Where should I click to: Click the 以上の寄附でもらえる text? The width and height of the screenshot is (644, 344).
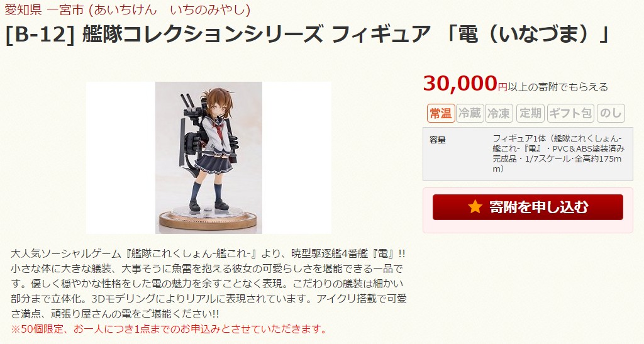click(x=558, y=87)
